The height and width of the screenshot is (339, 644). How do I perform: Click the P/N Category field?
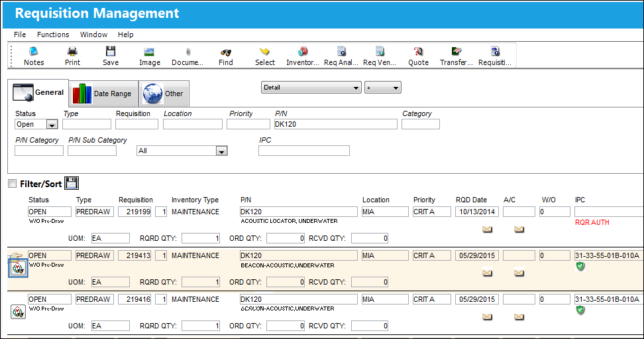[39, 151]
